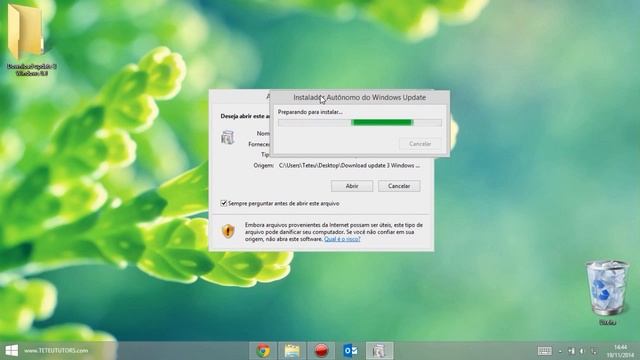Screen dimensions: 640x360
Task: Open the Lixeira recycle bin icon
Action: point(607,292)
